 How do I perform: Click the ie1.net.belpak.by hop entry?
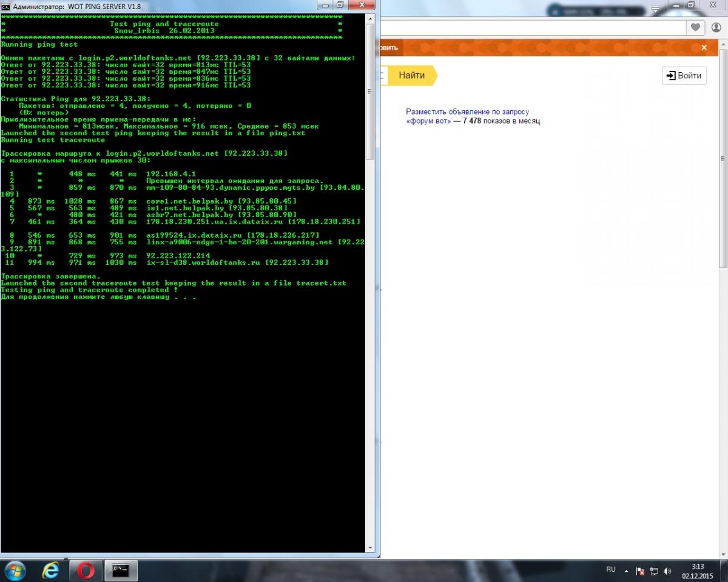[217, 208]
